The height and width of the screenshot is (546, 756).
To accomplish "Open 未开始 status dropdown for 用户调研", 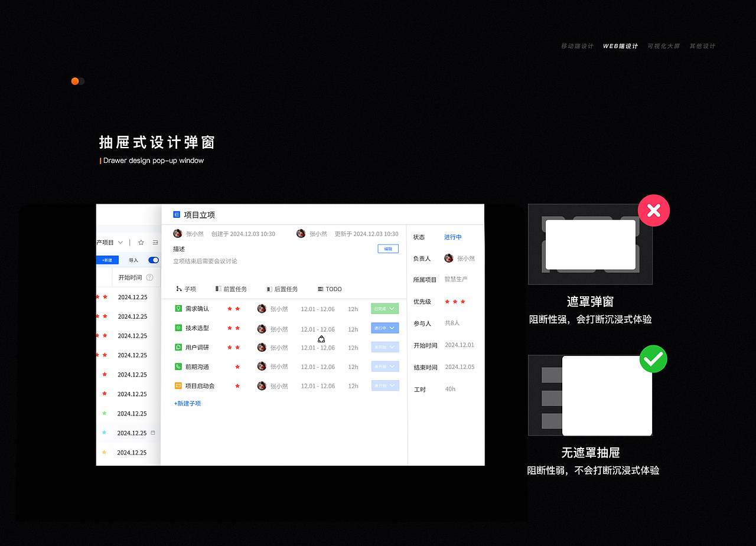I will tap(385, 347).
